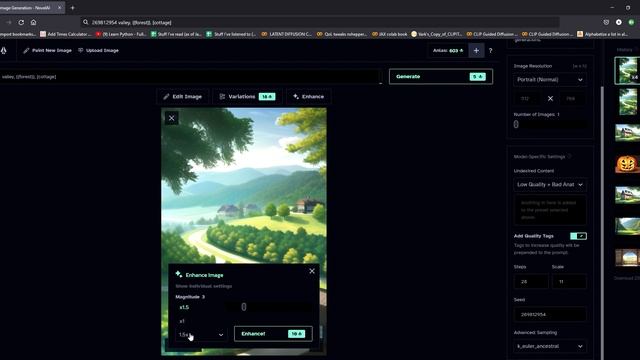Open the question mark help icon
The height and width of the screenshot is (360, 640).
[491, 51]
